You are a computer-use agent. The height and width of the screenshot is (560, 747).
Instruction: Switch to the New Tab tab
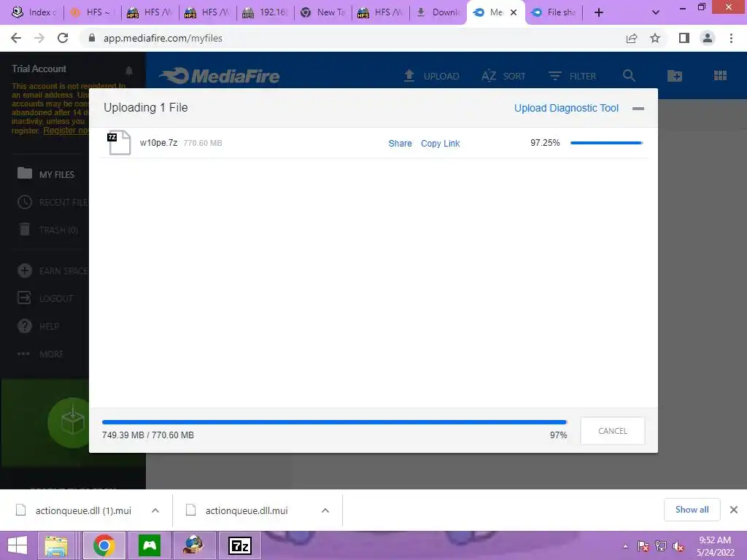323,12
